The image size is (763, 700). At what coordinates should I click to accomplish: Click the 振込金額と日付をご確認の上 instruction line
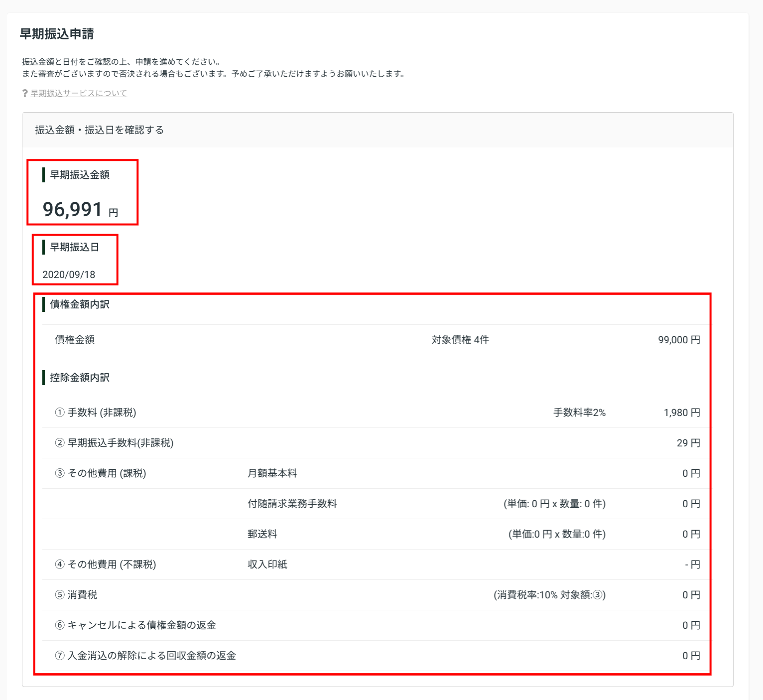(x=122, y=62)
